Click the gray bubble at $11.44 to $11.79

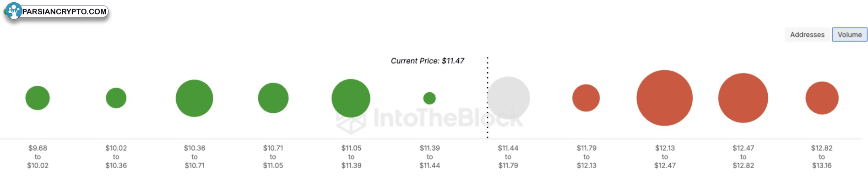[x=508, y=98]
